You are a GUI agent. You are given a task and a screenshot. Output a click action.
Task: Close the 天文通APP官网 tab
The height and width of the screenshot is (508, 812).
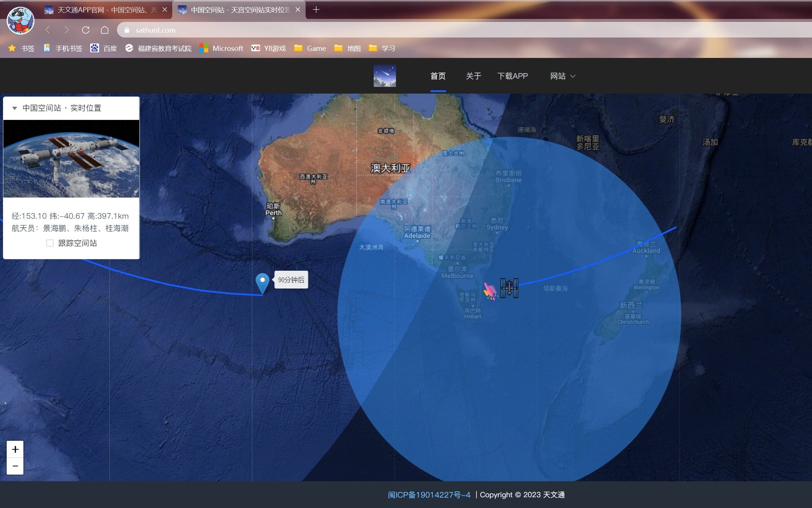tap(165, 10)
